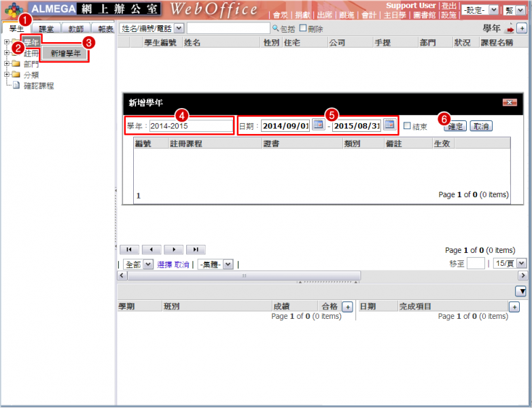The image size is (532, 408).
Task: Expand the 分類 tree node
Action: [6, 75]
